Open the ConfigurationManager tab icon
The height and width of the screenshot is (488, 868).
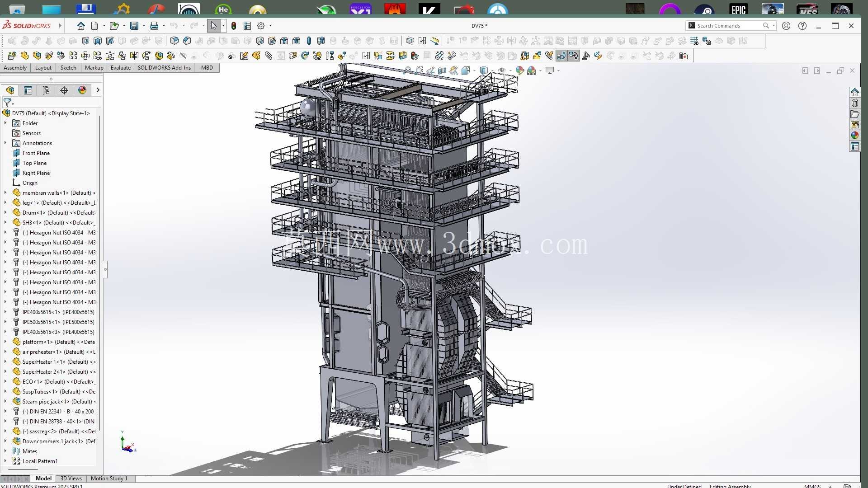click(x=46, y=90)
